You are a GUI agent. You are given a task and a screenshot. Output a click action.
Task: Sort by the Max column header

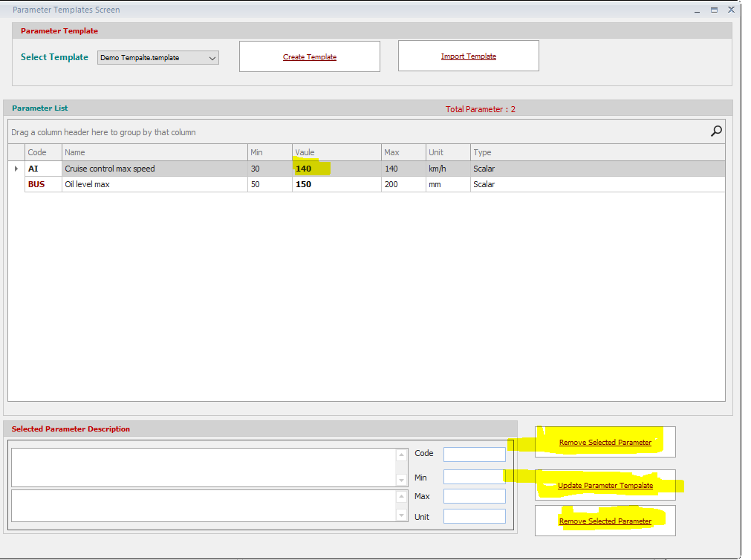(403, 152)
